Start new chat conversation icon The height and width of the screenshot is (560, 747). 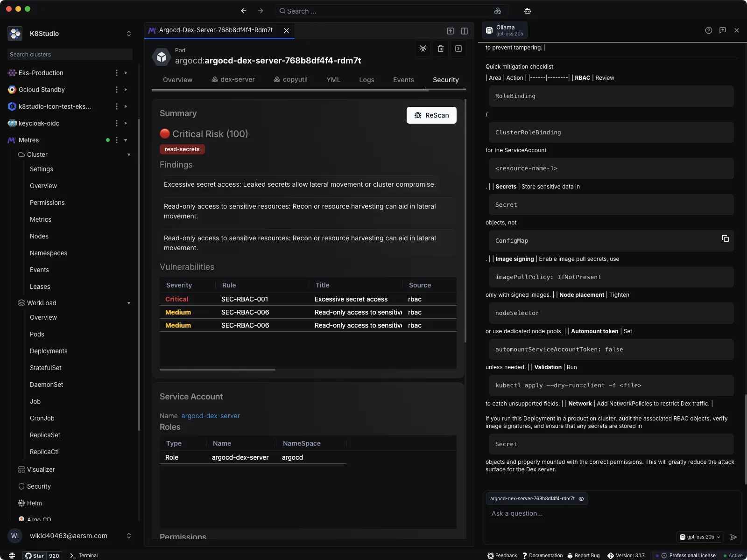[x=723, y=30]
